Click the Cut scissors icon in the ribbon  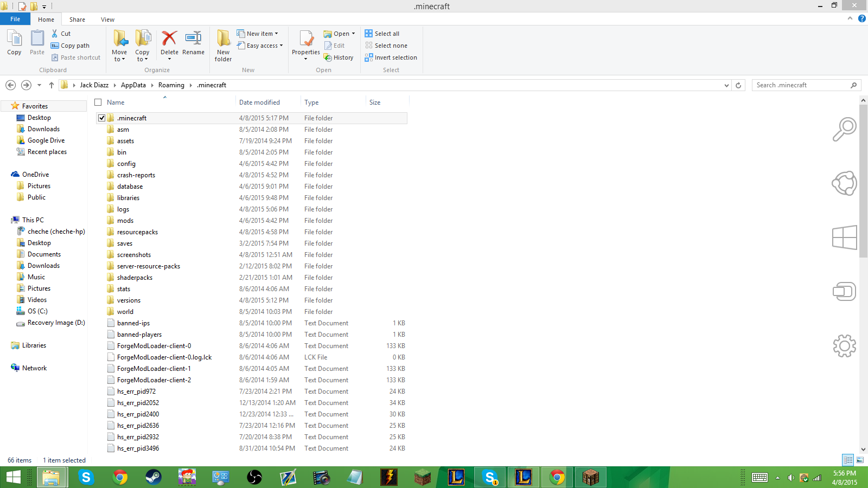click(x=55, y=34)
